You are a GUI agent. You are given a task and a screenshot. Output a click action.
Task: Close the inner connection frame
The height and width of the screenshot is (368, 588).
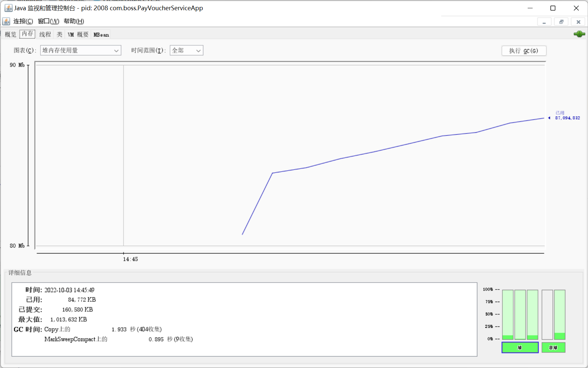[x=578, y=22]
